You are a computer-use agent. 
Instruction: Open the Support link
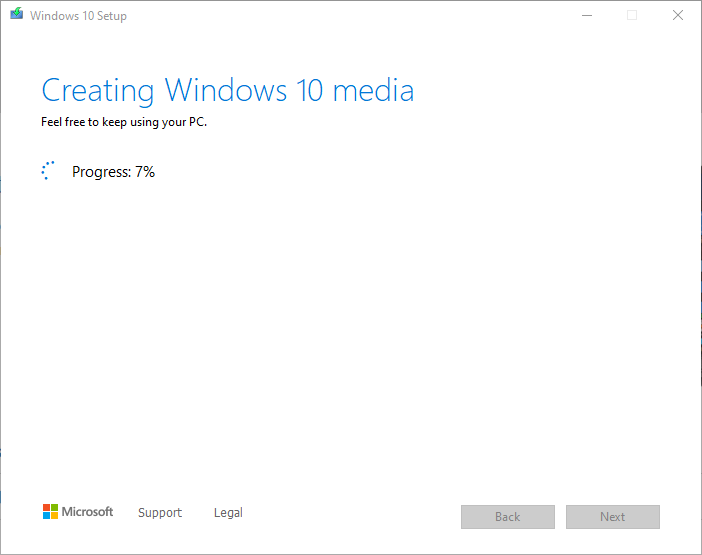(x=160, y=513)
